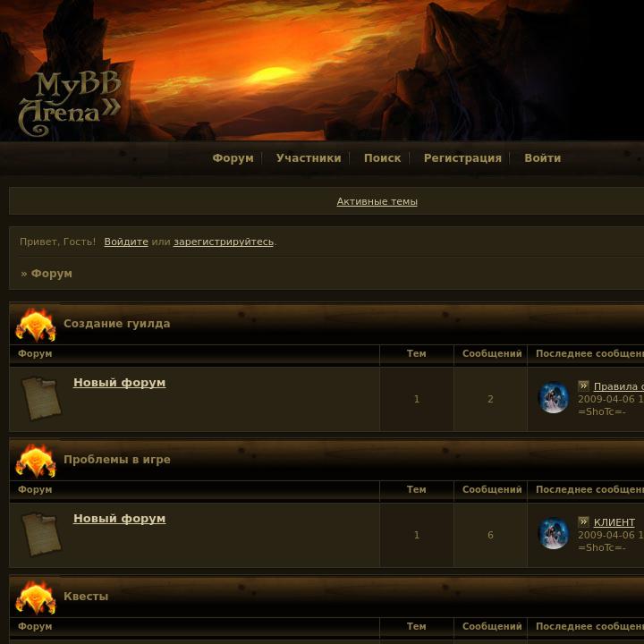Screen dimensions: 644x644
Task: Click the MyBB Arena logo
Action: 70,104
